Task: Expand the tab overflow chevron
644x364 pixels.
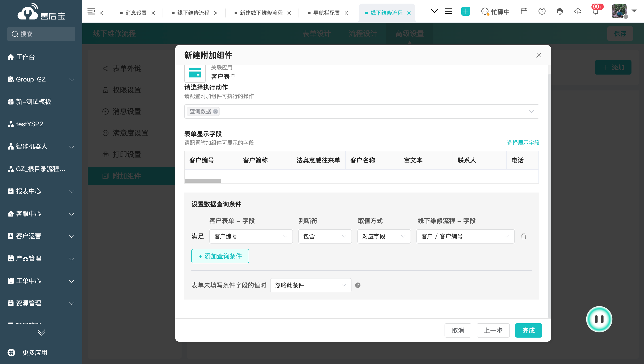Action: coord(434,11)
